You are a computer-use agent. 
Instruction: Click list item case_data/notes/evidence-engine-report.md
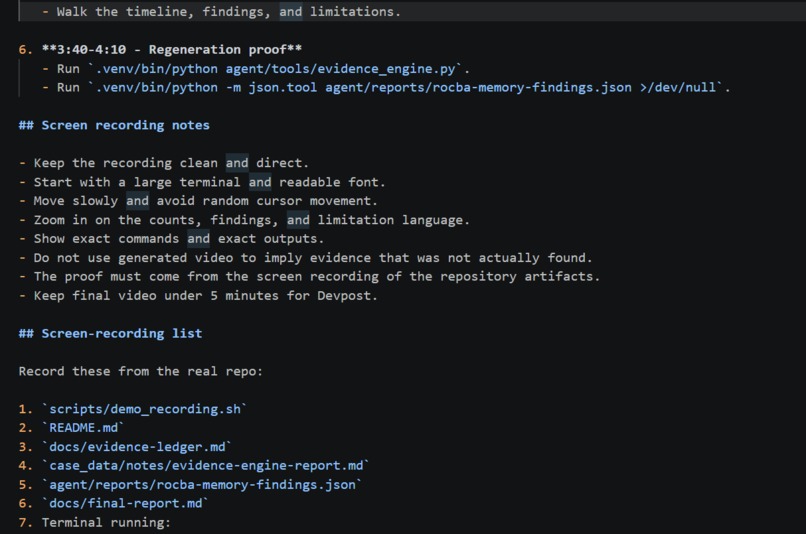pyautogui.click(x=194, y=466)
